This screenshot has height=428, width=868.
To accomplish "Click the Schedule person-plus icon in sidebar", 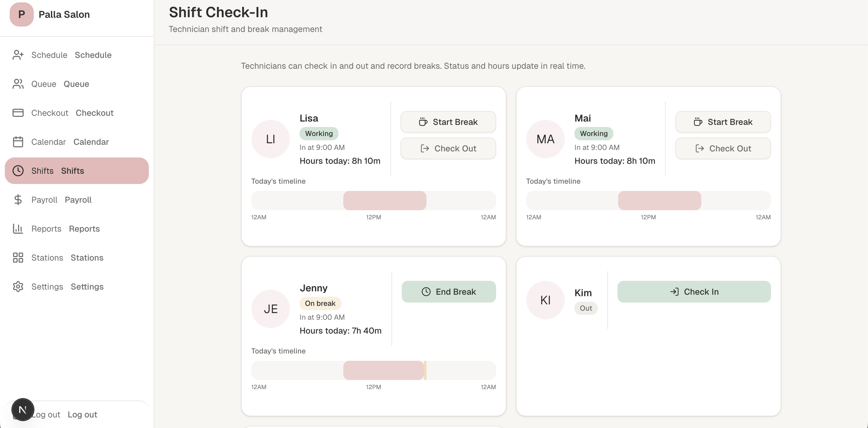I will tap(18, 55).
